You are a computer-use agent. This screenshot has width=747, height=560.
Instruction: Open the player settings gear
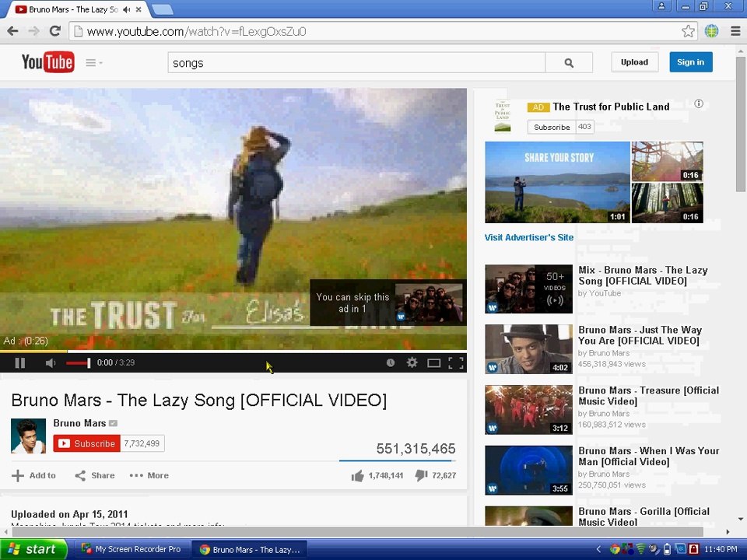[x=412, y=363]
